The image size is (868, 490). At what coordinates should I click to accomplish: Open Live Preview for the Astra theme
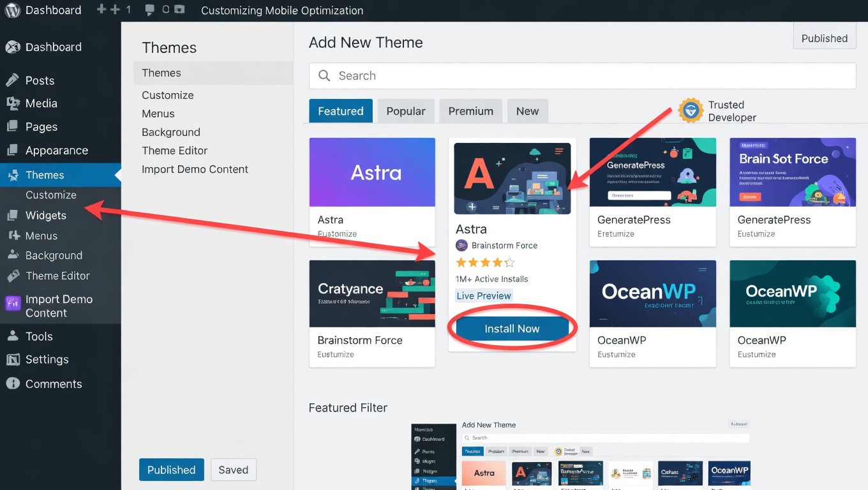click(484, 295)
